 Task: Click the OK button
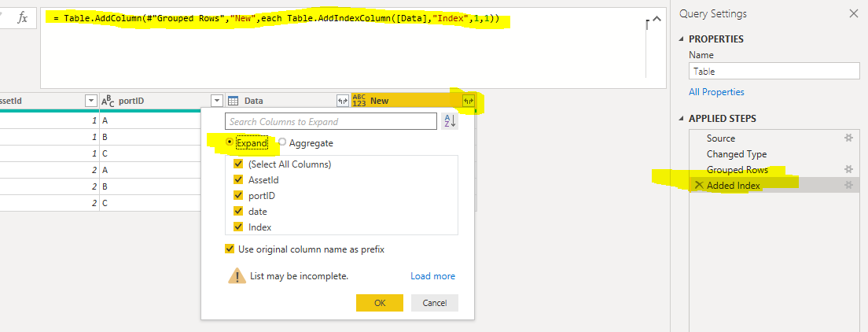[x=380, y=303]
